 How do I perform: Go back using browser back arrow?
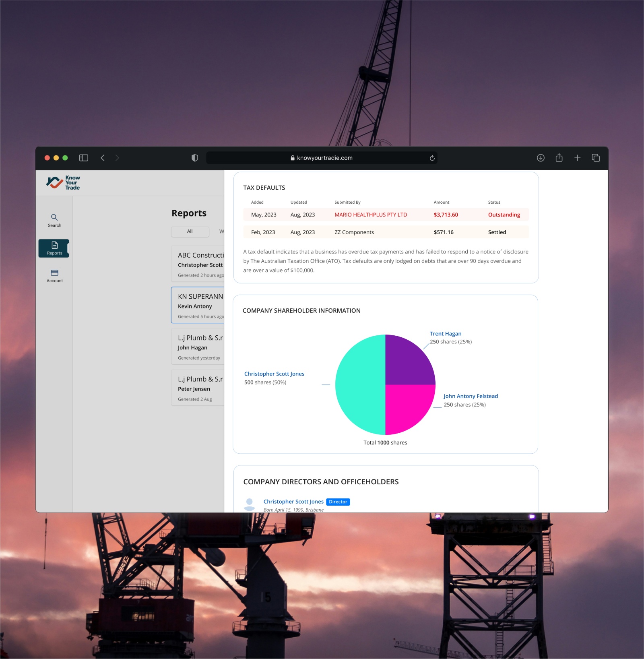coord(103,158)
